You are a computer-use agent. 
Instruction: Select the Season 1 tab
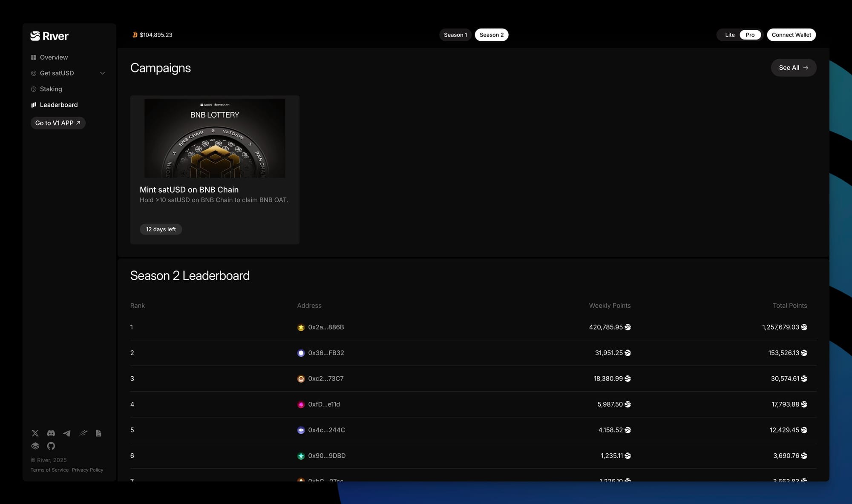click(x=455, y=35)
